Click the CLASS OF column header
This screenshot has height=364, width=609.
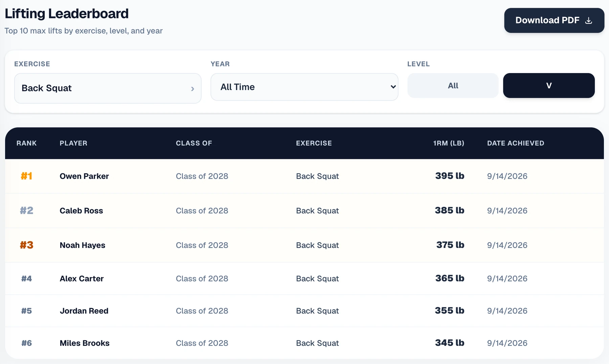194,143
